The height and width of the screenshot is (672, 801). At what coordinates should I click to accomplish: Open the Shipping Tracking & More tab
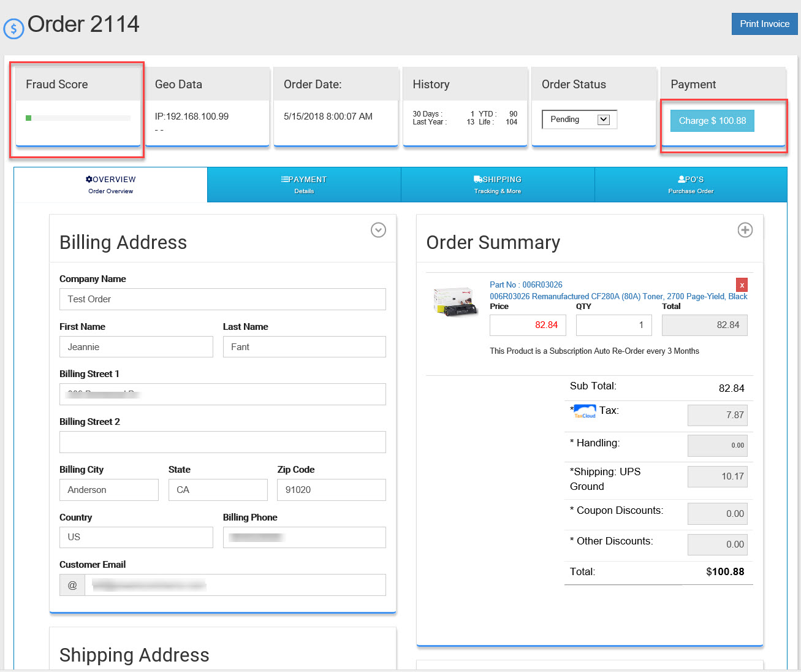pyautogui.click(x=498, y=185)
